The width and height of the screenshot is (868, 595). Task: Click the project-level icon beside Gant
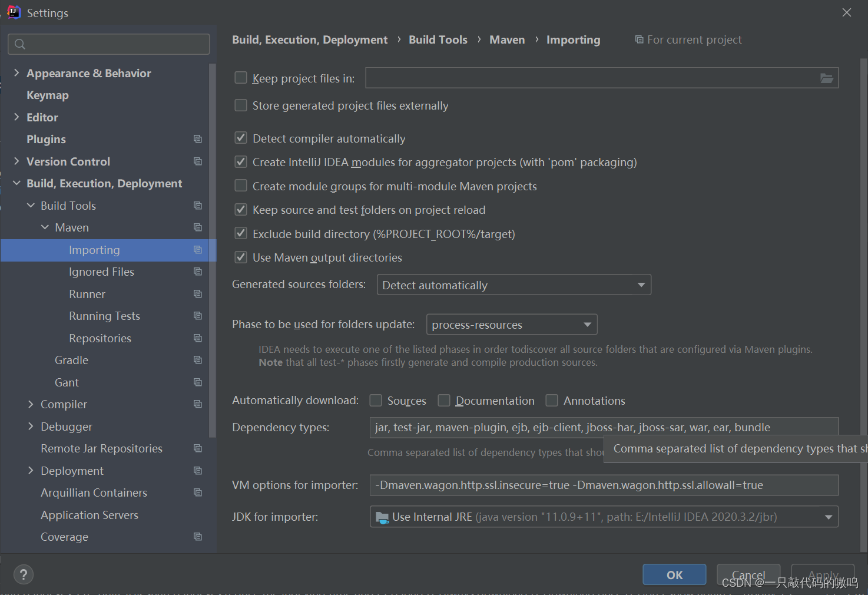(x=198, y=382)
